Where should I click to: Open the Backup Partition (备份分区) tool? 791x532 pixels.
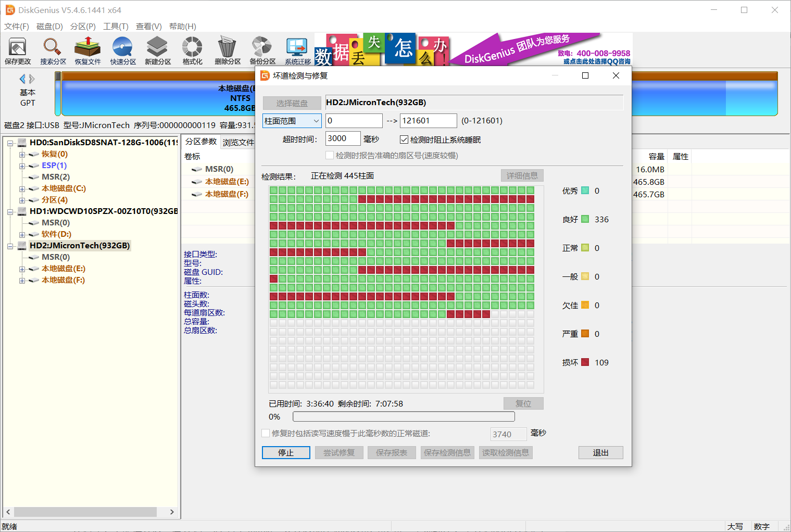pyautogui.click(x=262, y=51)
